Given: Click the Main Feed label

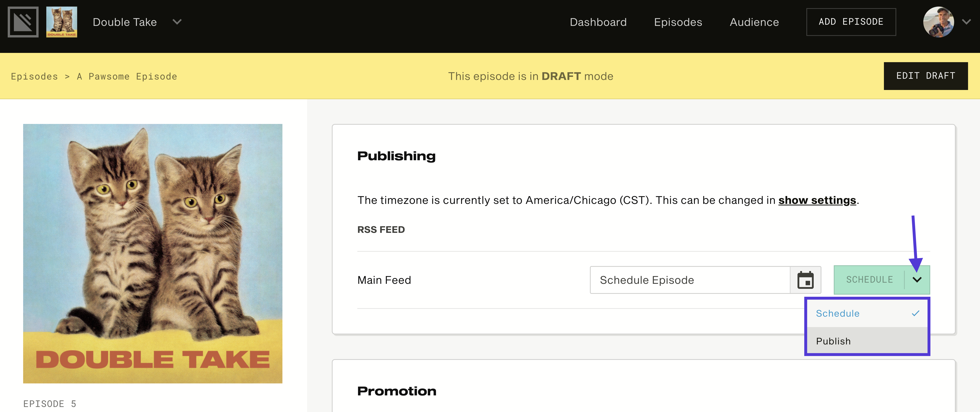Looking at the screenshot, I should [x=384, y=280].
